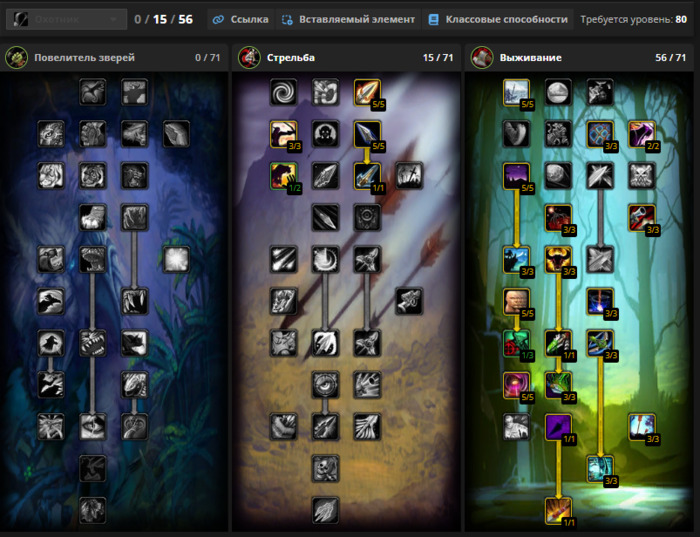Click the 15 / 71 points counter
Screen dimensions: 700x537
(x=438, y=58)
